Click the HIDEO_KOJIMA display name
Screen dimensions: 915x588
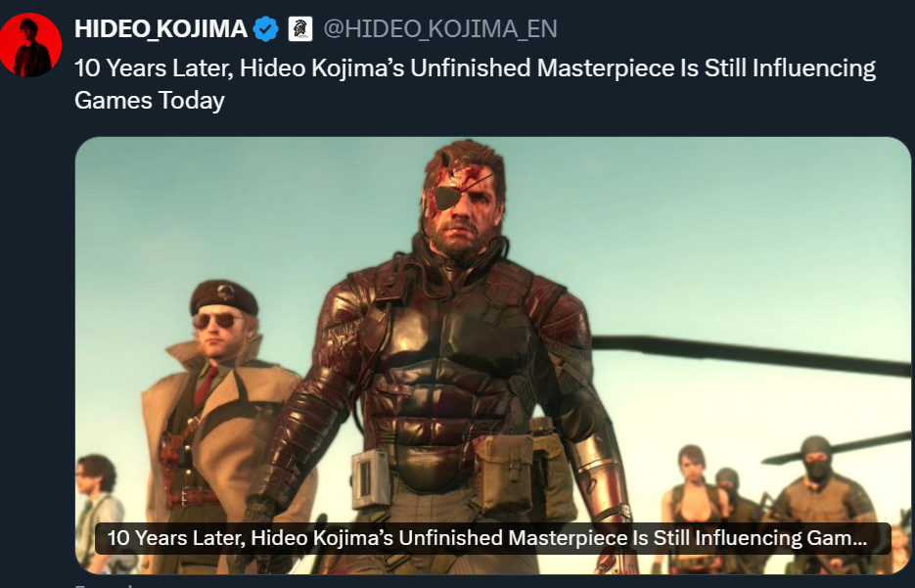click(x=161, y=28)
